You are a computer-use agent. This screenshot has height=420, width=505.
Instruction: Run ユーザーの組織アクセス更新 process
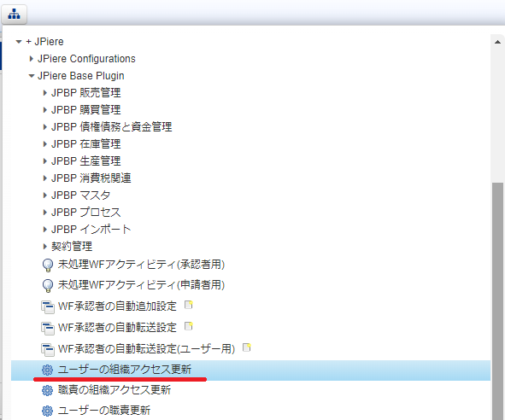pos(124,370)
